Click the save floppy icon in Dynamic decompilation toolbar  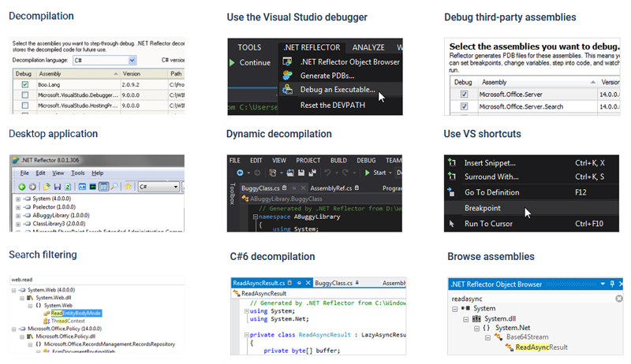pyautogui.click(x=301, y=173)
